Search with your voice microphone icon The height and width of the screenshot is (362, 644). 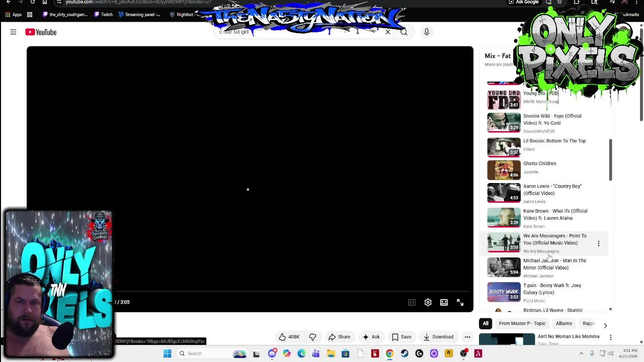click(x=427, y=32)
